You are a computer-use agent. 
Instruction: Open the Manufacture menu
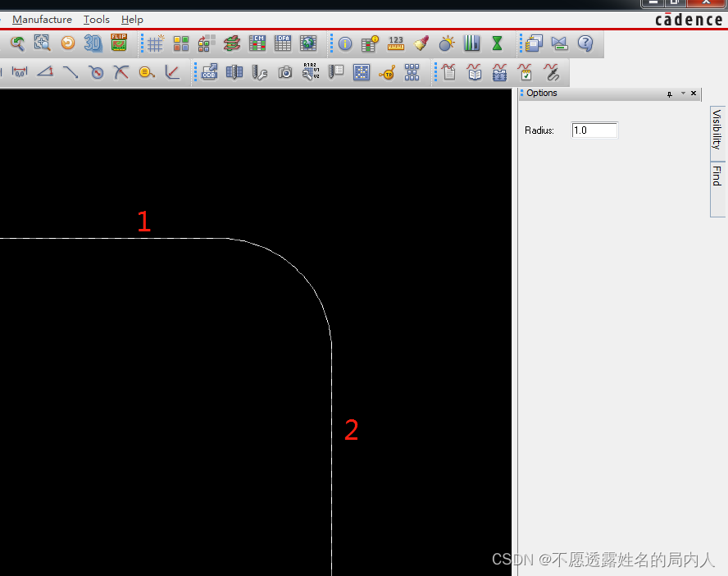pyautogui.click(x=43, y=20)
